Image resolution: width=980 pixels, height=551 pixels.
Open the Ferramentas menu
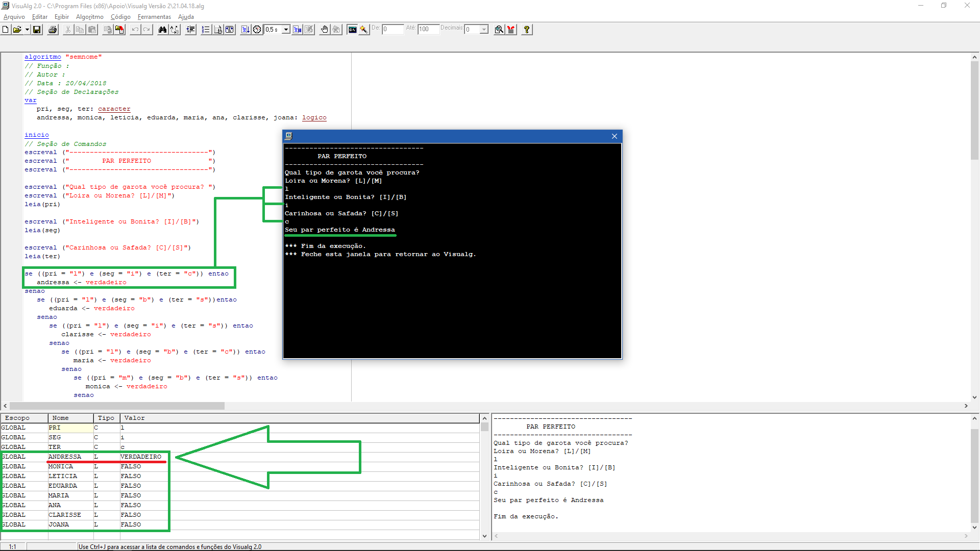(155, 17)
